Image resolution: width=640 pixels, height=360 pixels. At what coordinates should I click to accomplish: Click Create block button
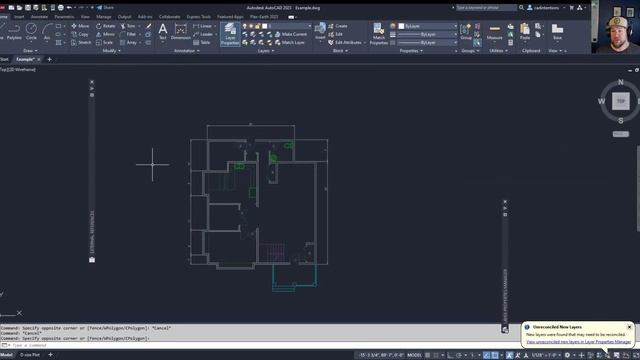point(338,26)
